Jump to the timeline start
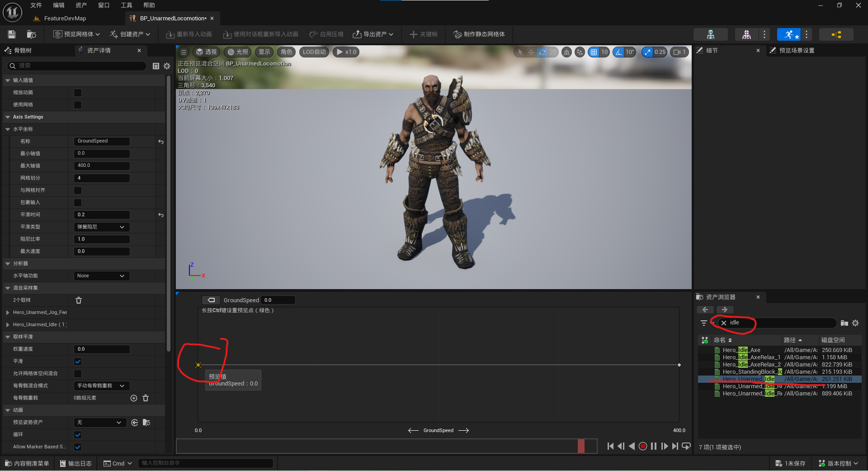The width and height of the screenshot is (868, 471). point(610,446)
